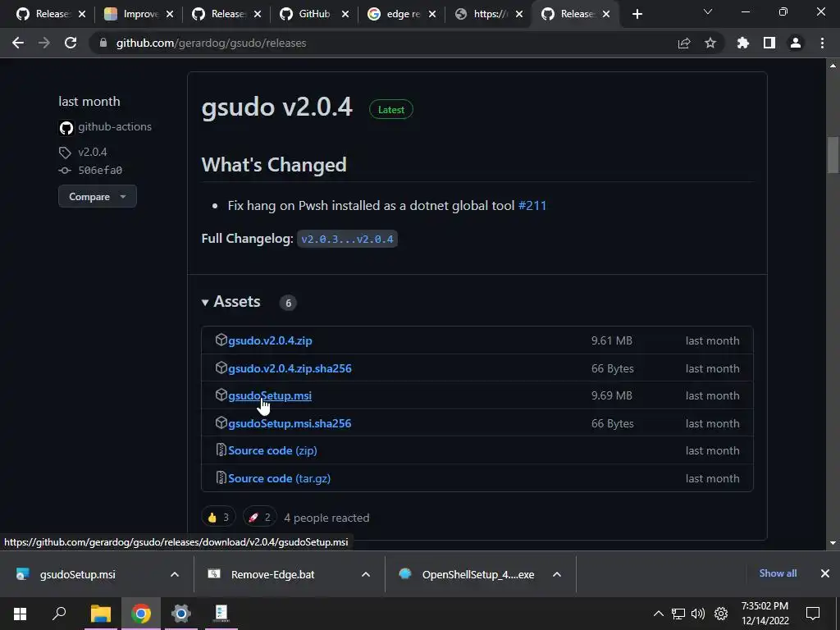Open File Explorer from the taskbar

[101, 614]
